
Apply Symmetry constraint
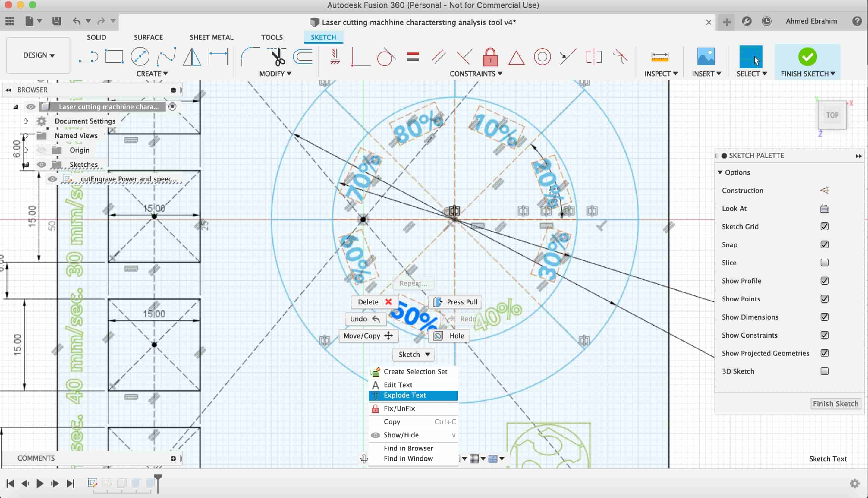pos(594,57)
